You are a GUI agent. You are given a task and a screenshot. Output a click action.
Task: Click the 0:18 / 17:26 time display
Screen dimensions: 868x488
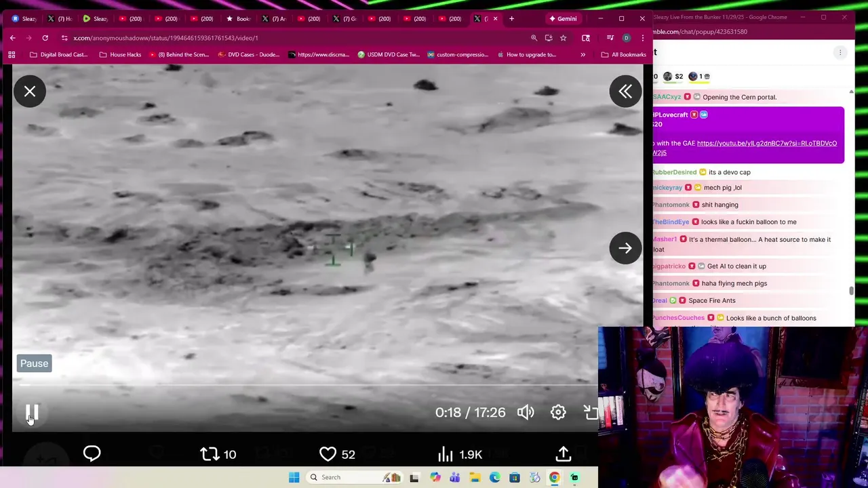pos(470,412)
